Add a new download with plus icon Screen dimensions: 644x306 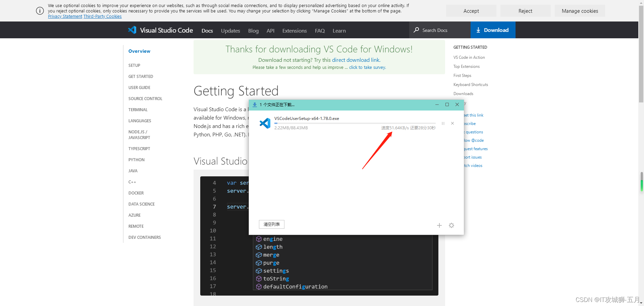click(439, 225)
